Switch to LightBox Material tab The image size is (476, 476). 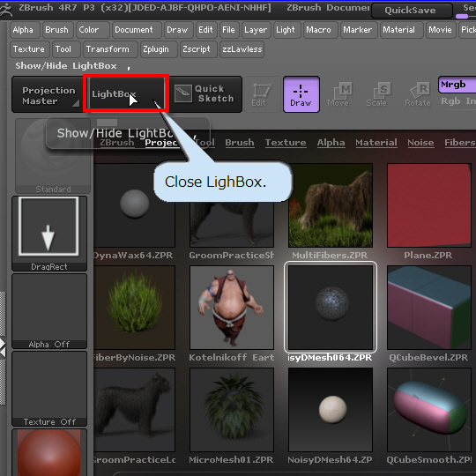point(376,143)
